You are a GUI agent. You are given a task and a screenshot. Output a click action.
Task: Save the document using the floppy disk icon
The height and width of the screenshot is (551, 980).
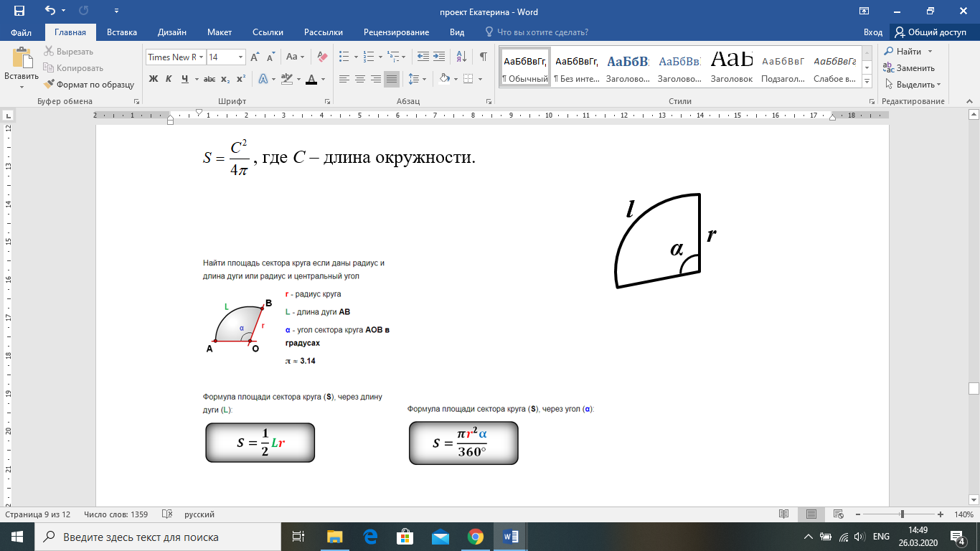(x=19, y=11)
